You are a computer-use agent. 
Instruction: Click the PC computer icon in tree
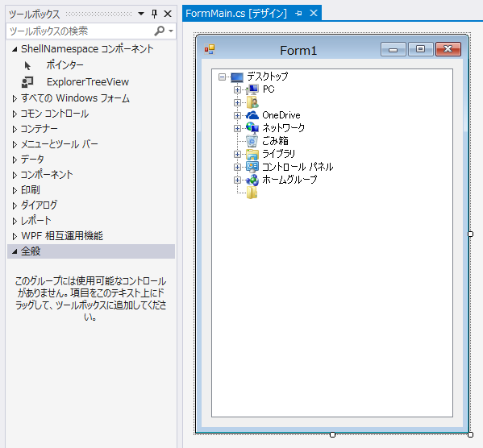(252, 89)
